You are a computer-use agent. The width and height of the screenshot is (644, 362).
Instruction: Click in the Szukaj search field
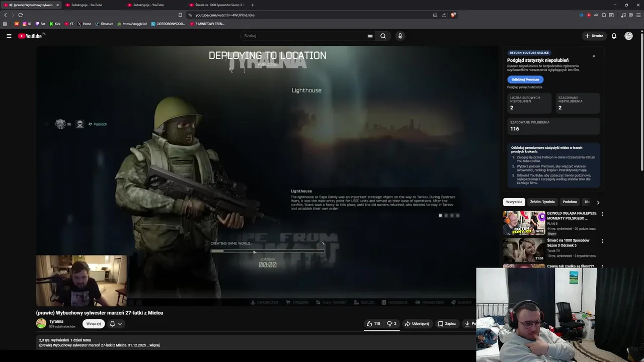pyautogui.click(x=304, y=36)
